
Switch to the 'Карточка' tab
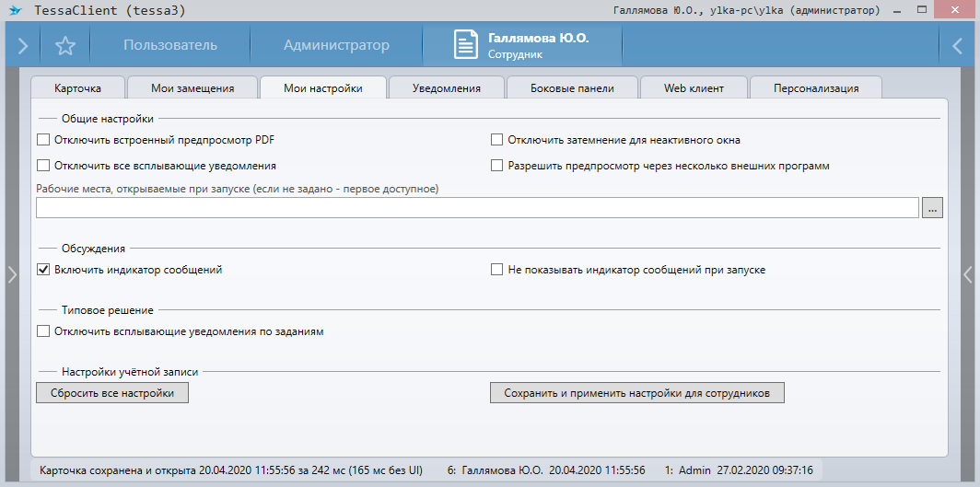77,88
